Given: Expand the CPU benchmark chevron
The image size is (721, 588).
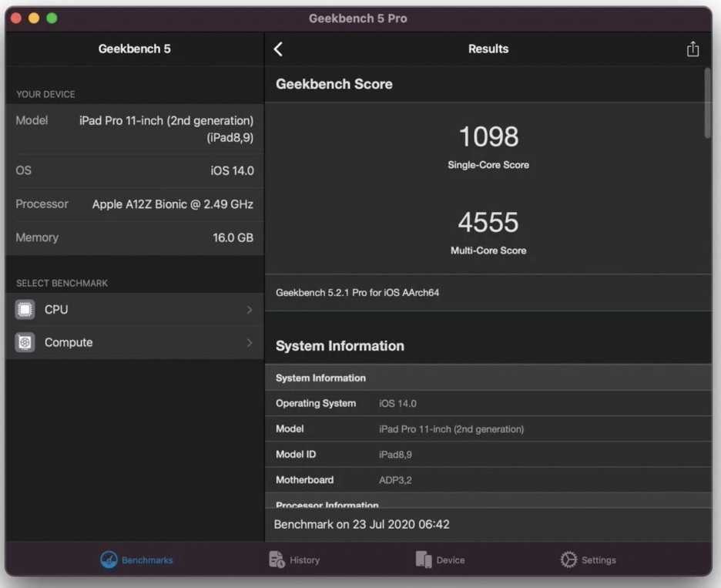Looking at the screenshot, I should tap(250, 310).
